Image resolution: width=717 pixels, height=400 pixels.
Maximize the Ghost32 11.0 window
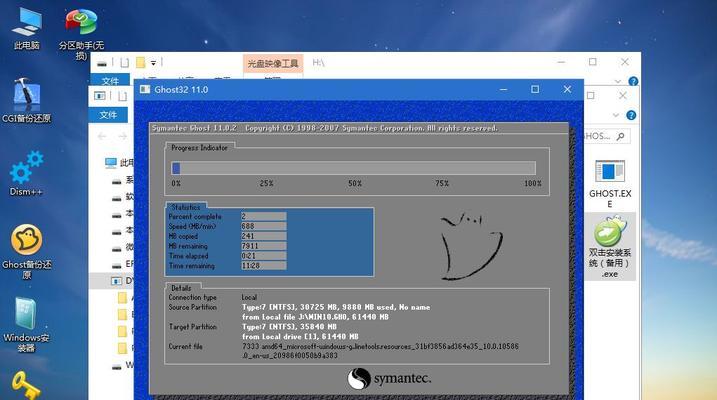click(x=535, y=90)
